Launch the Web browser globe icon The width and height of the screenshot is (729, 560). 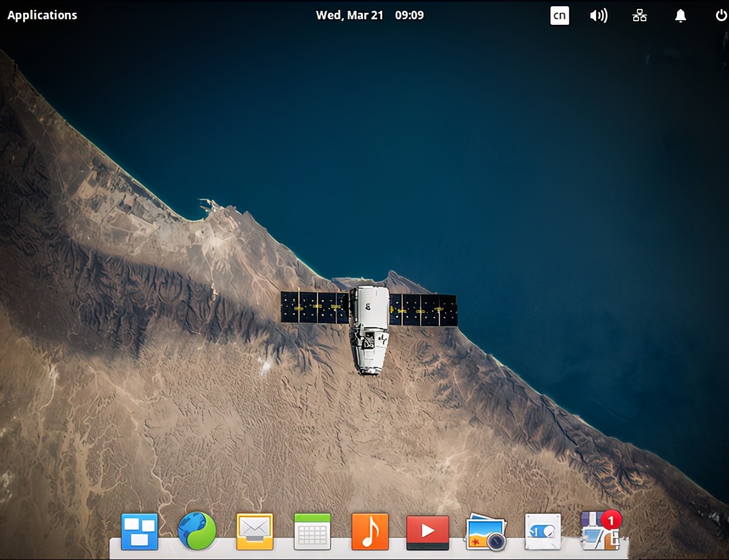(x=197, y=531)
